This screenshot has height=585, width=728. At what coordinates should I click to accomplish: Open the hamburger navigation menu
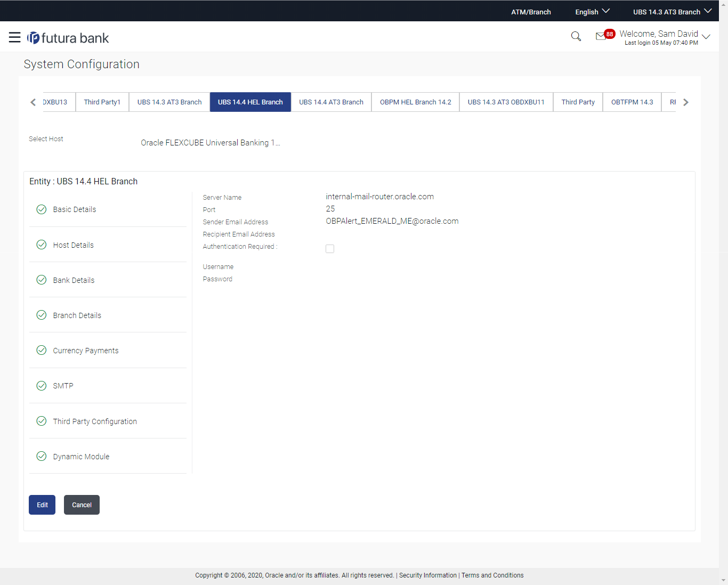(15, 37)
